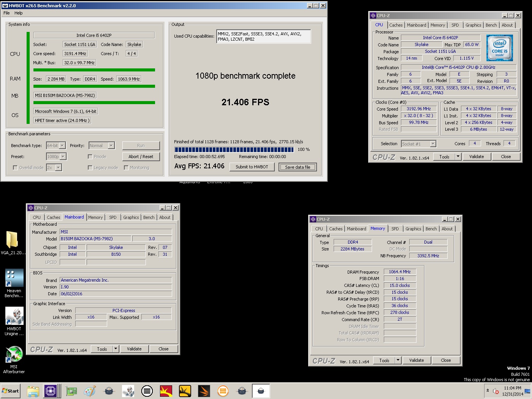Click the purple CPU-Z taskbar icon

(51, 391)
